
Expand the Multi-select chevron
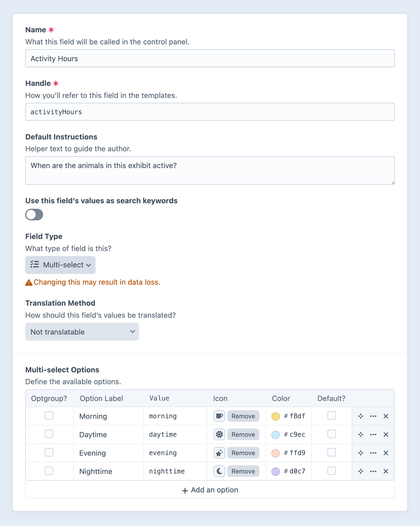tap(88, 265)
